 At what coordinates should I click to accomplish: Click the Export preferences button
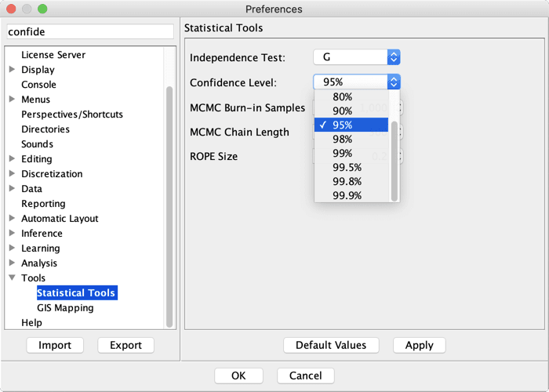[x=125, y=345]
